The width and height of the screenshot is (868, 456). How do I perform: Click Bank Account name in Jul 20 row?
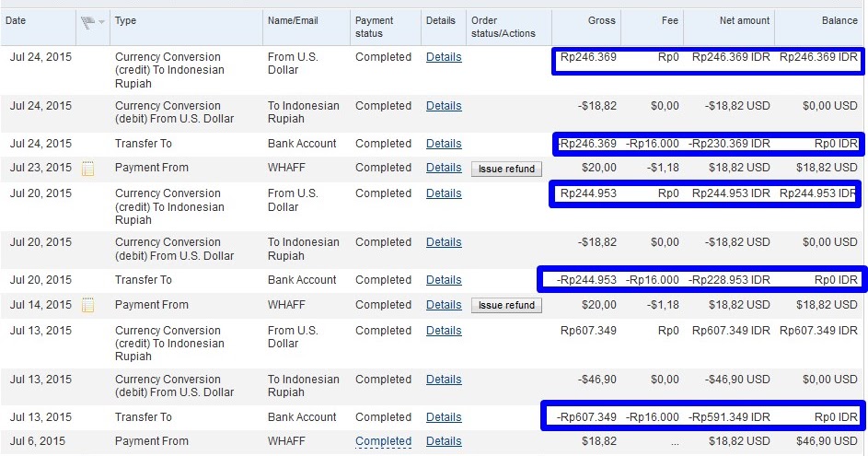(302, 280)
